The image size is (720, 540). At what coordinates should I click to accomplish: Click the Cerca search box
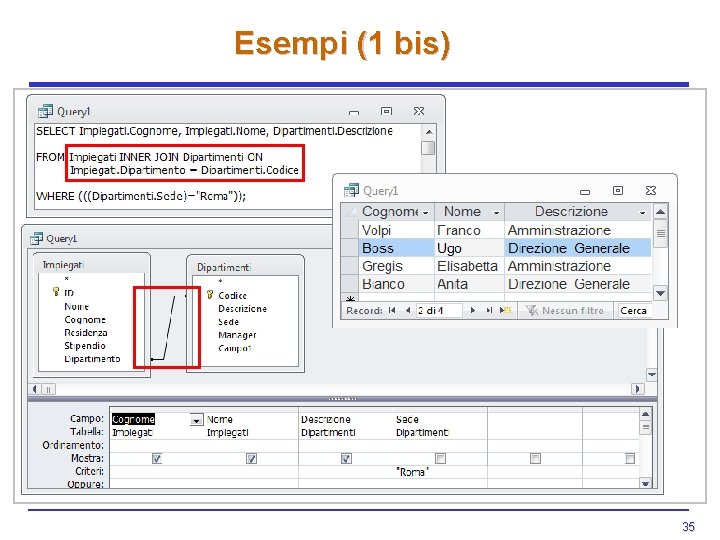point(635,310)
